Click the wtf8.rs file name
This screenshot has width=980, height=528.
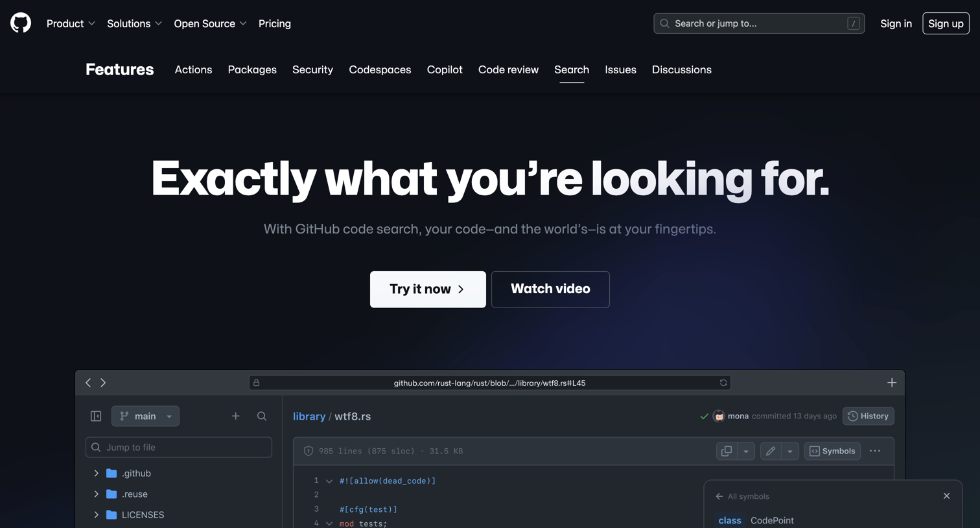353,416
